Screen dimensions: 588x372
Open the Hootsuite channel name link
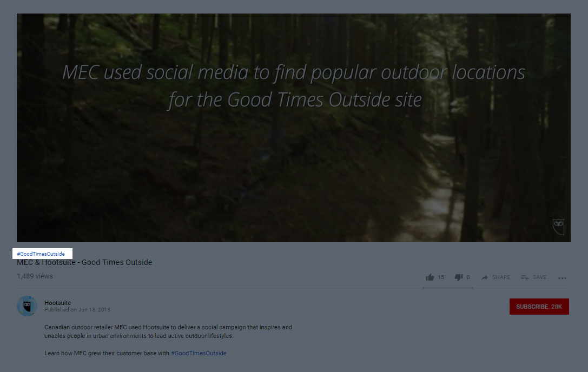(x=57, y=303)
